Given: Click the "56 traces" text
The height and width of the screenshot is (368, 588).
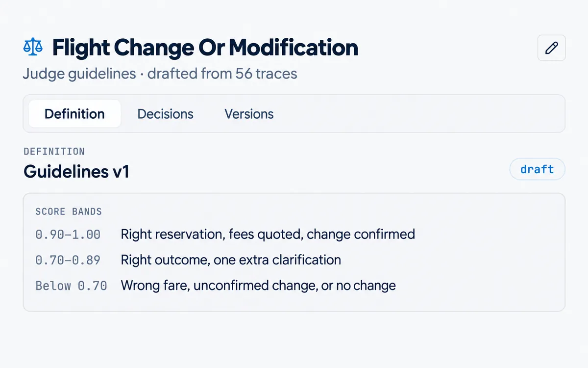Looking at the screenshot, I should tap(266, 74).
